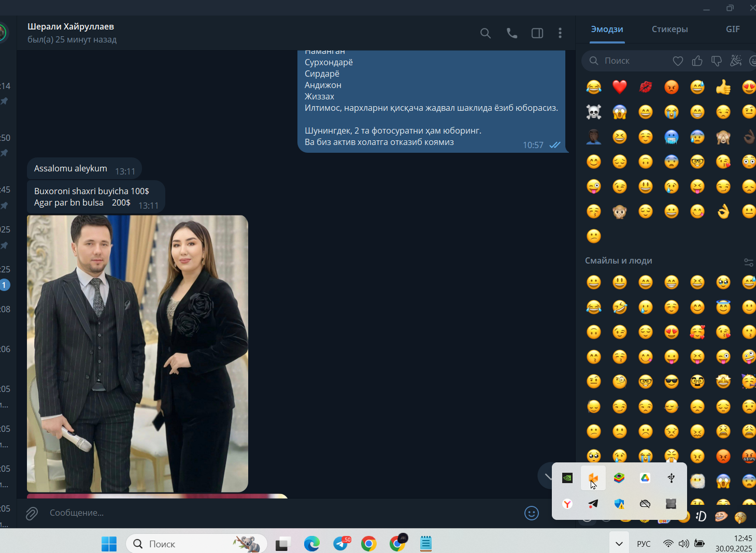Insert the skull and crossbones emoji
The height and width of the screenshot is (553, 756).
(x=594, y=112)
